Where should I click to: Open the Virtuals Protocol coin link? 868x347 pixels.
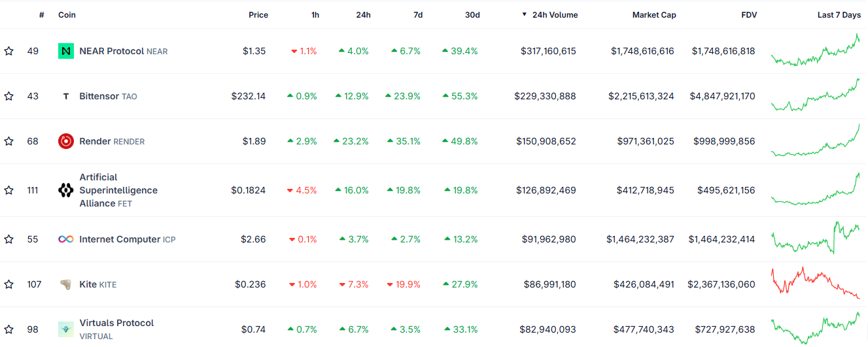tap(116, 323)
